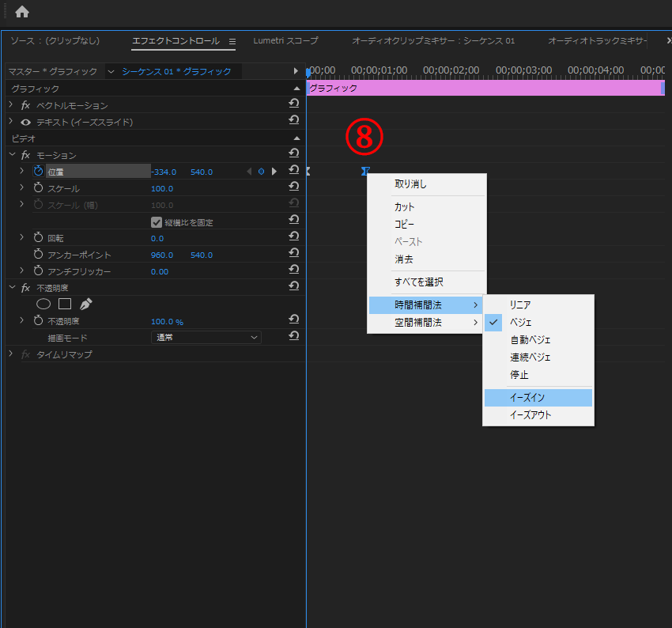Toggle 位置 stopwatch animation
672x628 pixels.
(39, 171)
